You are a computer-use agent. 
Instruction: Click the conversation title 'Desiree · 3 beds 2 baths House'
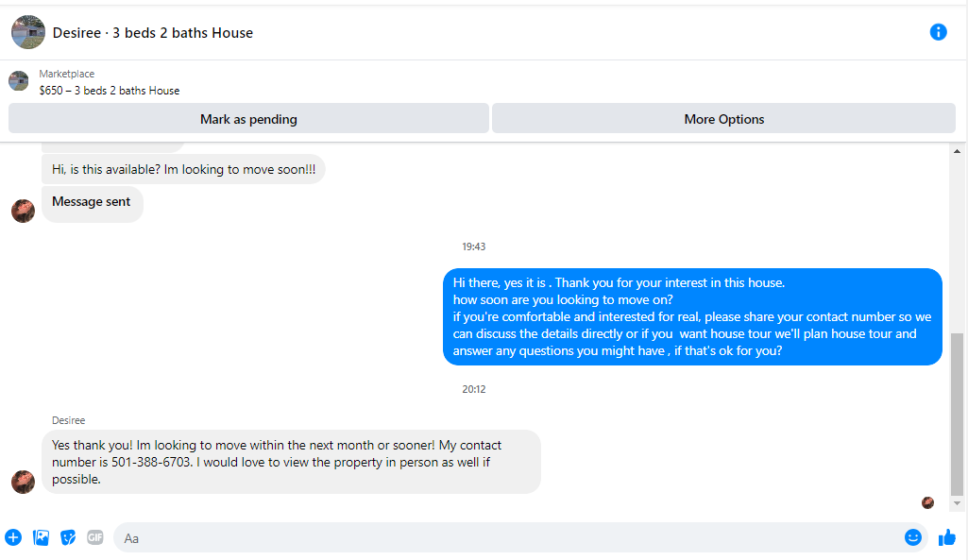152,33
